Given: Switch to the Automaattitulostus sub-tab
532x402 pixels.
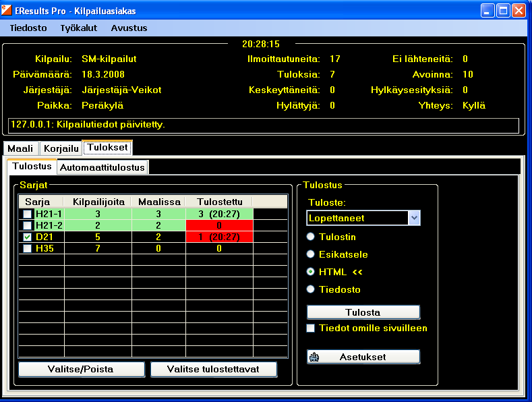Looking at the screenshot, I should pos(102,167).
